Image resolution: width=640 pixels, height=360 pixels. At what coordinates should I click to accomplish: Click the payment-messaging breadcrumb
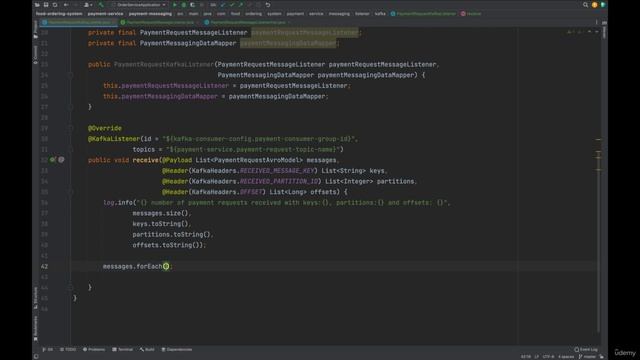coord(150,14)
